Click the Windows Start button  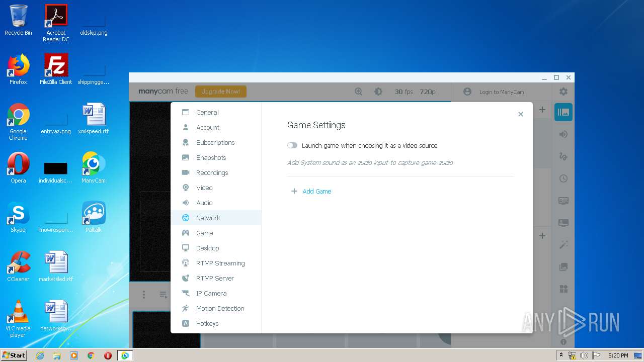[14, 355]
